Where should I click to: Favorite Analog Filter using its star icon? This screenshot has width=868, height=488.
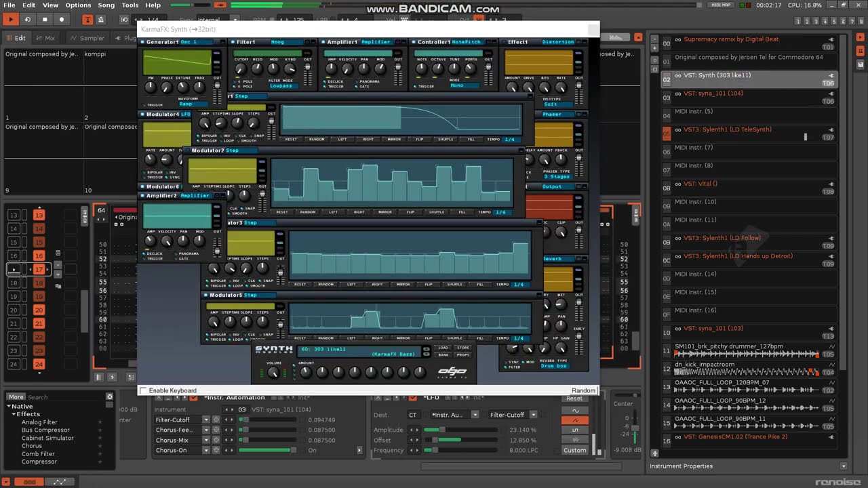[100, 422]
